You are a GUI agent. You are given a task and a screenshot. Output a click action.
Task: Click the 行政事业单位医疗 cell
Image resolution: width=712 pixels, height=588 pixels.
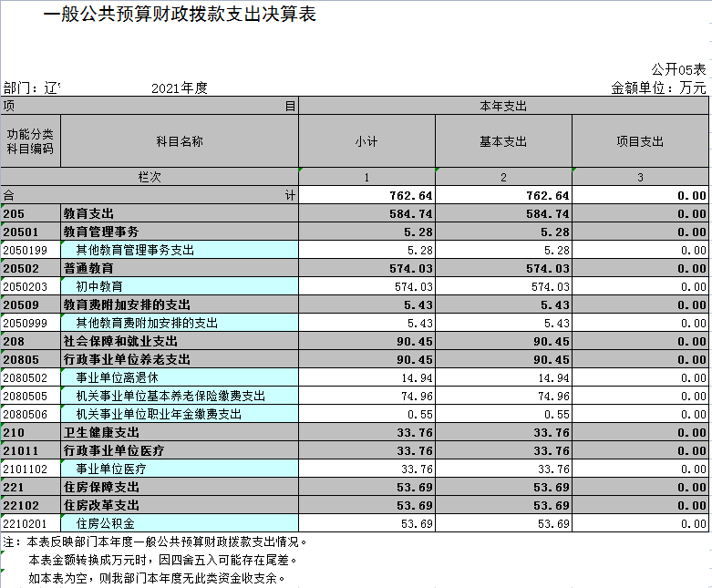click(x=180, y=450)
